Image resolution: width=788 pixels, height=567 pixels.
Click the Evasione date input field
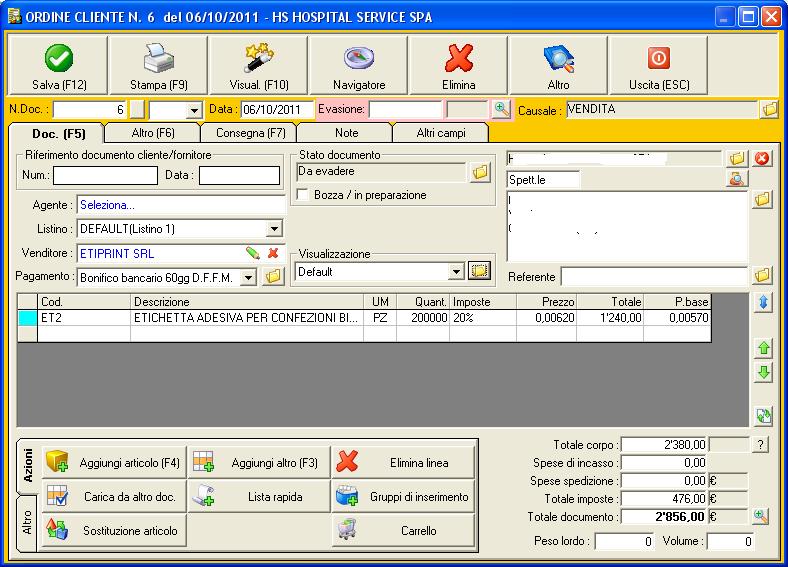tap(405, 109)
